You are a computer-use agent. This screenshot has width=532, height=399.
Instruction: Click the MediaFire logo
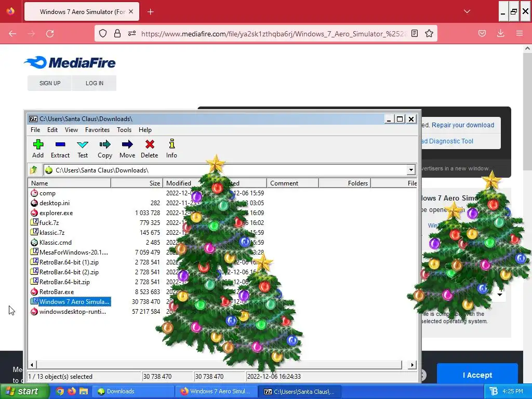point(70,62)
